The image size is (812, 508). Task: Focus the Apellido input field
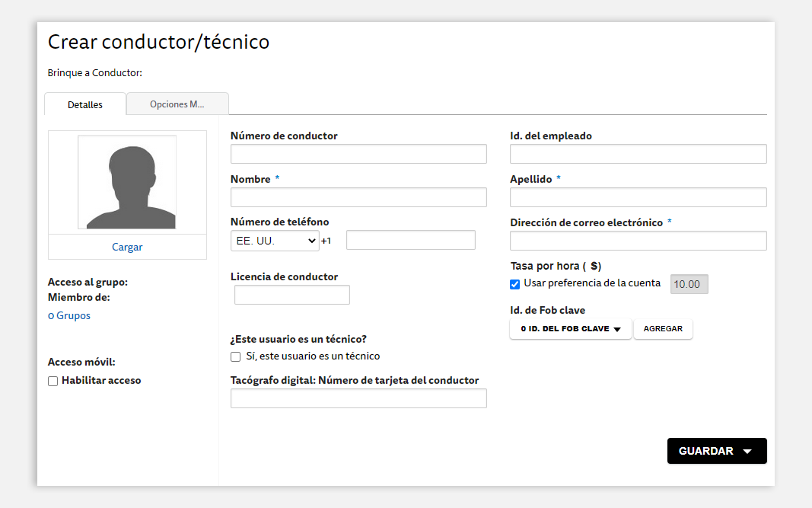[x=638, y=197]
